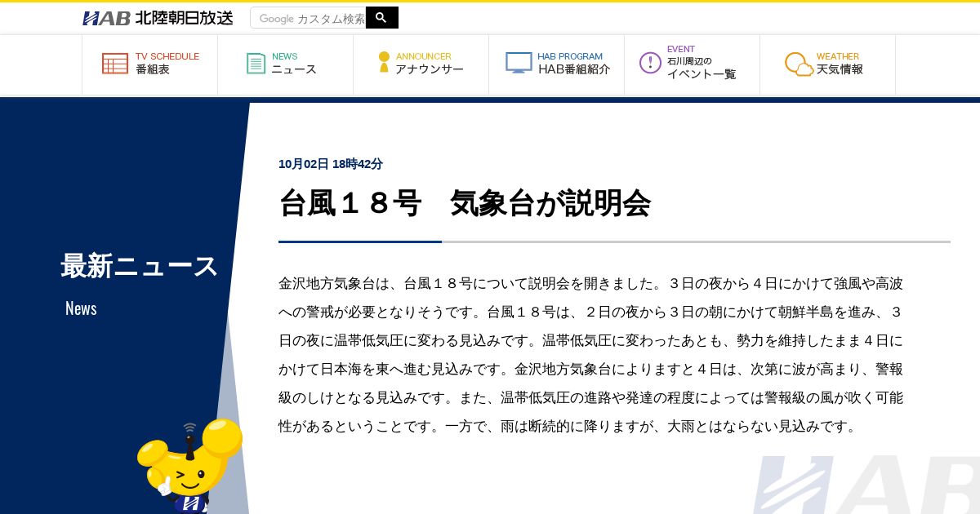This screenshot has height=514, width=980.
Task: Open HAB番組紹介 menu item
Action: tap(557, 64)
